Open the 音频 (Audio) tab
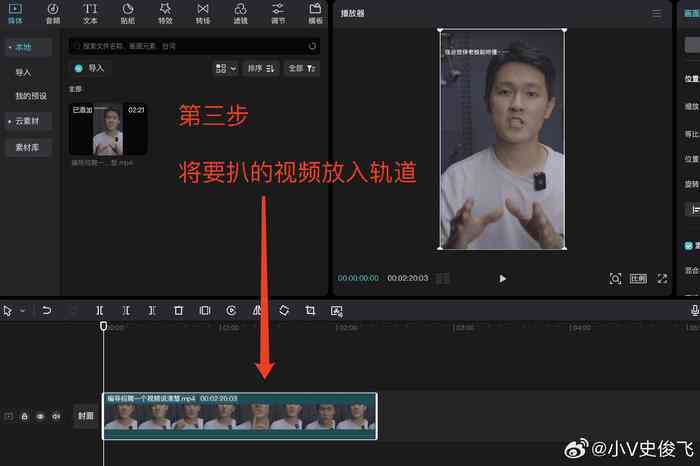 53,13
